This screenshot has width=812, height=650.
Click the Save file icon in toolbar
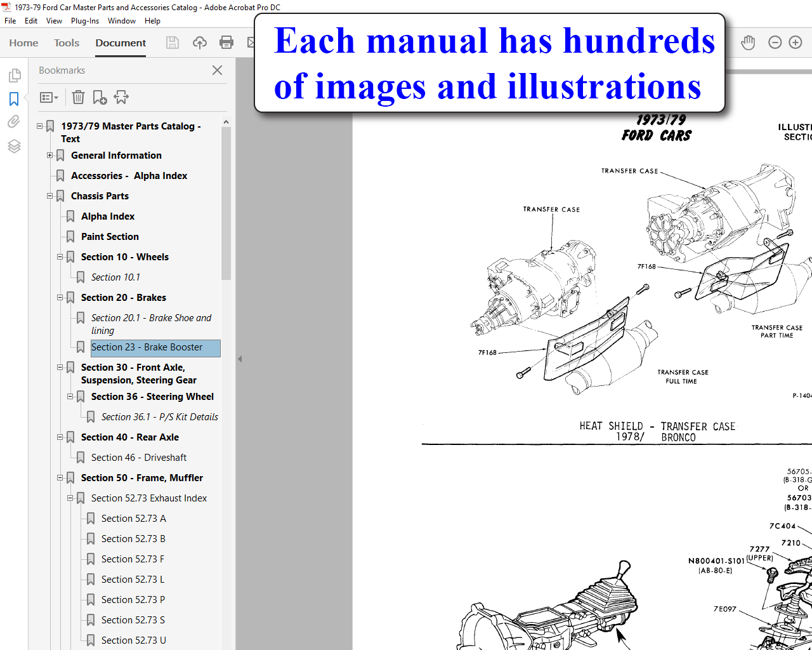pyautogui.click(x=172, y=43)
